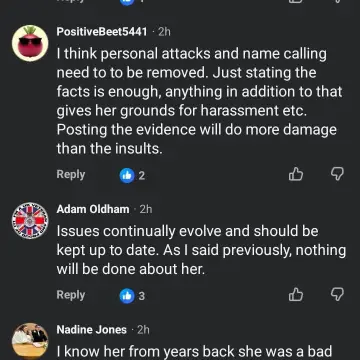Thumbs down Adam Oldham's comment
The height and width of the screenshot is (360, 360).
337,295
